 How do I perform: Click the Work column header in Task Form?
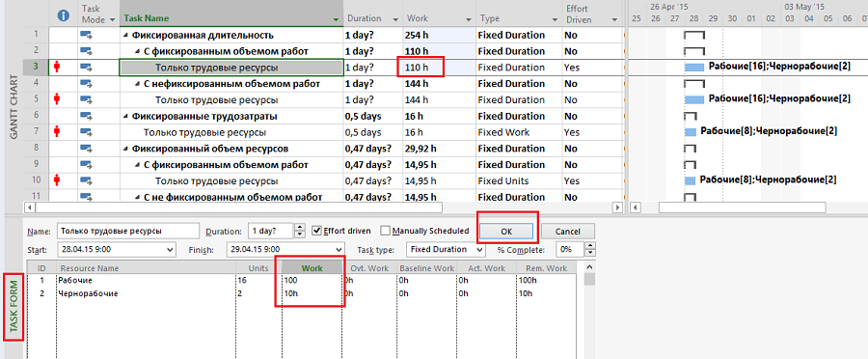click(312, 268)
